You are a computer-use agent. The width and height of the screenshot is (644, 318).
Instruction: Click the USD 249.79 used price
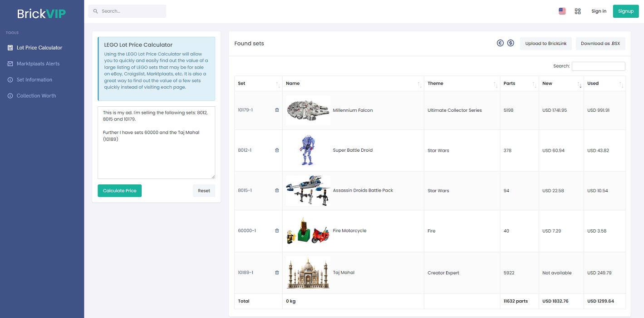(599, 273)
